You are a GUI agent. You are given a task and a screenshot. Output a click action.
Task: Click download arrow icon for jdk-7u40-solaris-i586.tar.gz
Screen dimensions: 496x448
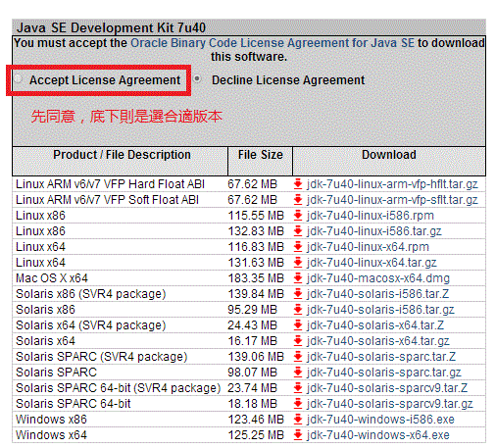point(298,310)
